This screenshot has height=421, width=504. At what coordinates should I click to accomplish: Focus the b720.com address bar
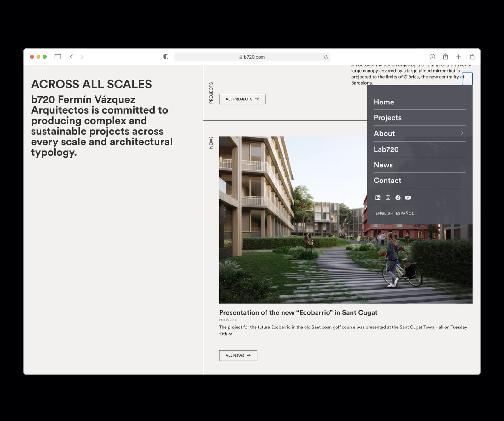pyautogui.click(x=252, y=57)
